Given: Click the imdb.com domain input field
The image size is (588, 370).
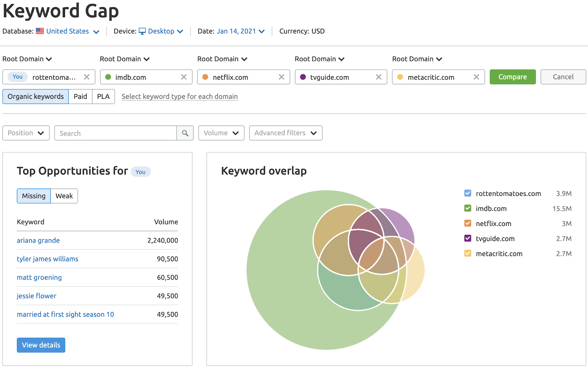Looking at the screenshot, I should tap(146, 77).
